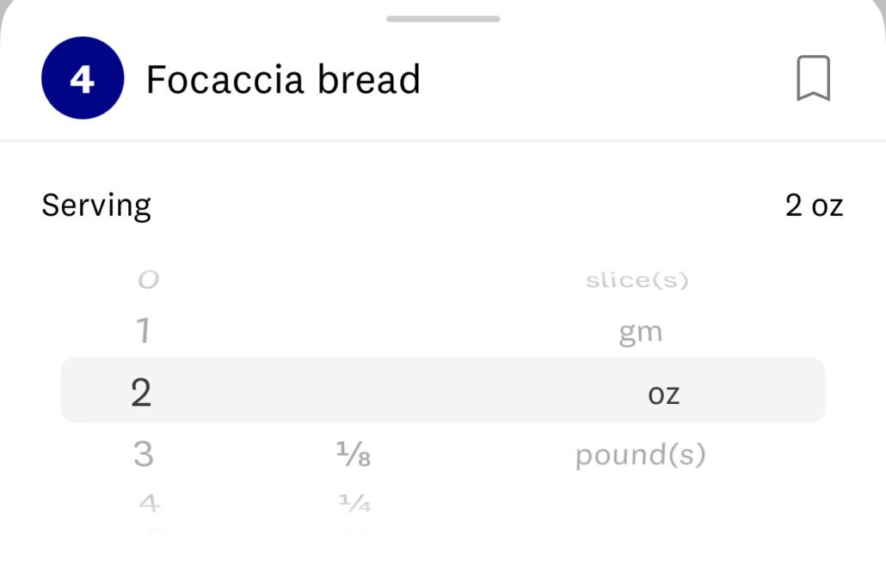
Task: Switch measurement unit to gm
Action: 642,331
